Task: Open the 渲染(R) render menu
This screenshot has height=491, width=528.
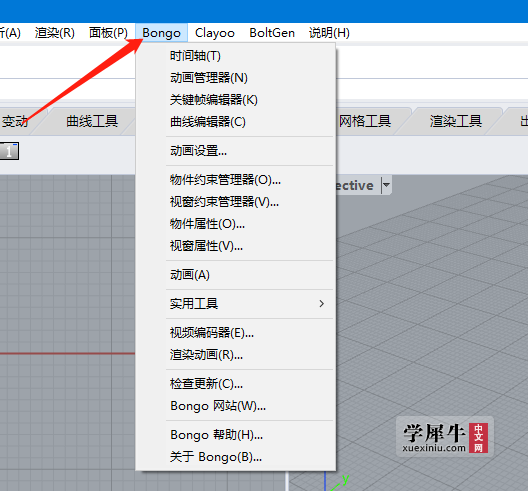Action: pyautogui.click(x=55, y=33)
